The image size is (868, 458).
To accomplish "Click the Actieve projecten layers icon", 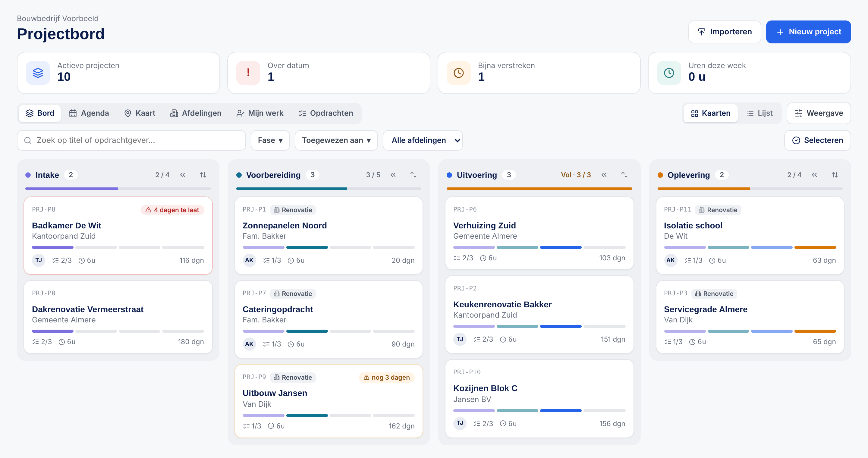I will coord(38,73).
